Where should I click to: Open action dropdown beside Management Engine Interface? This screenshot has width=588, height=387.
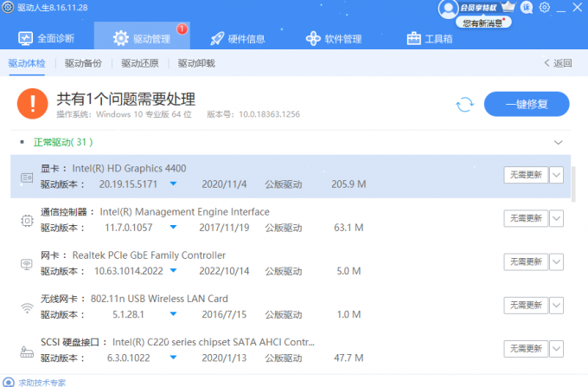click(x=556, y=219)
